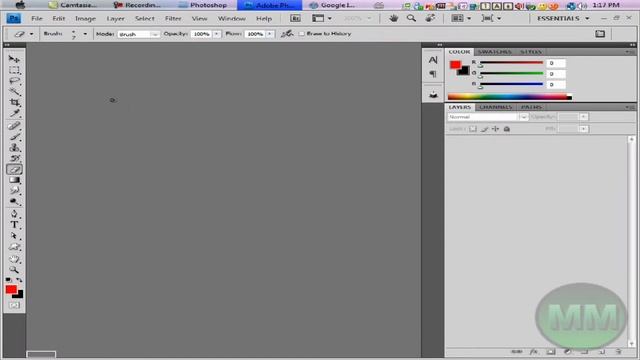Select the History Brush tool

pyautogui.click(x=14, y=158)
